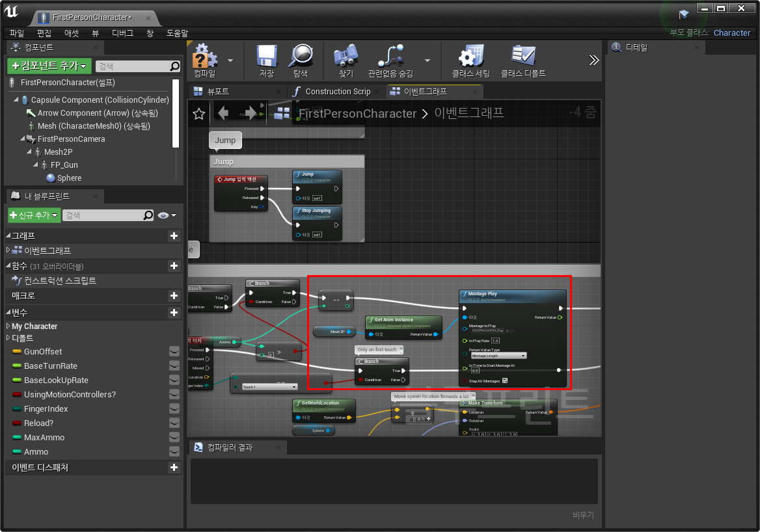Toggle visibility eye for FingerIndex variable
Screen dimensions: 760x532
[174, 409]
